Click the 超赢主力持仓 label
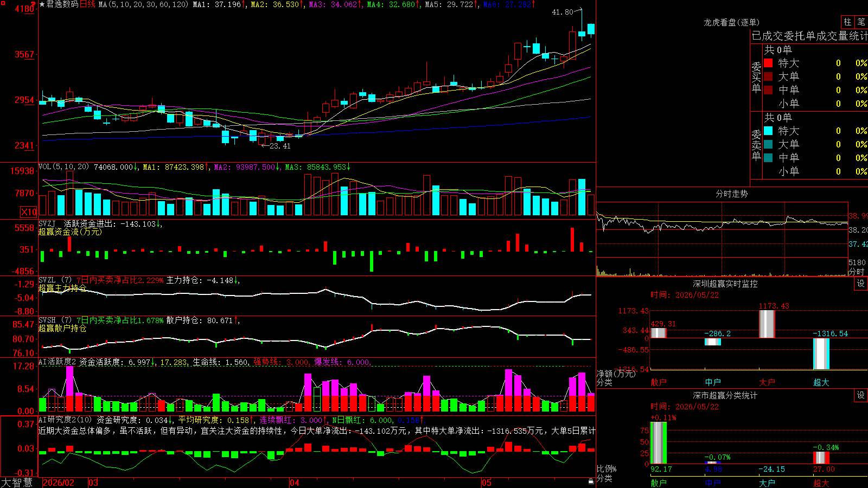 (62, 288)
